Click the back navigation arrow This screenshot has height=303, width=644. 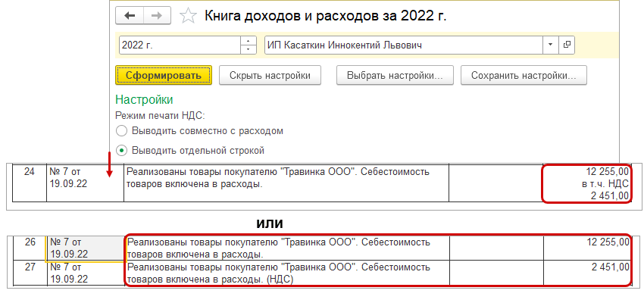(x=130, y=16)
